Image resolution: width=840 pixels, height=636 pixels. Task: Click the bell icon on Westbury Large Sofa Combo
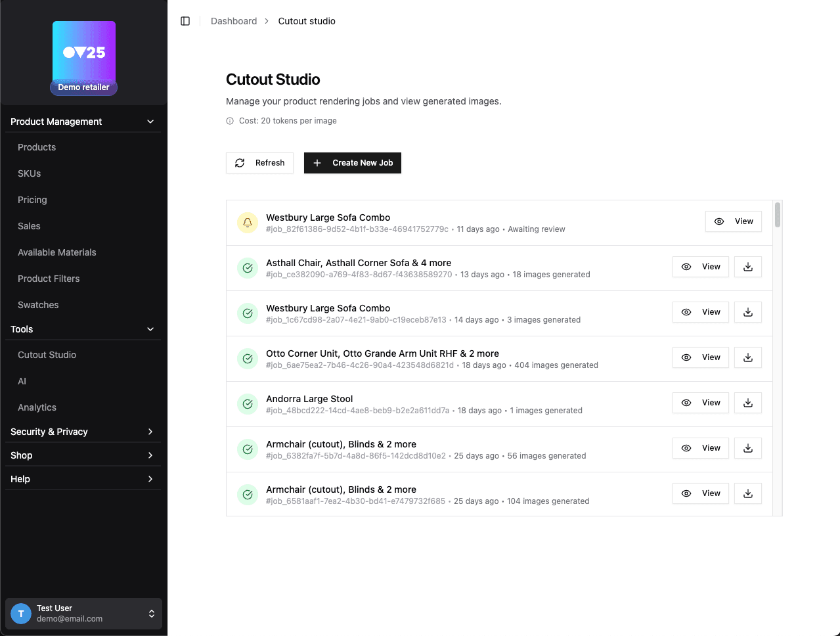[248, 222]
